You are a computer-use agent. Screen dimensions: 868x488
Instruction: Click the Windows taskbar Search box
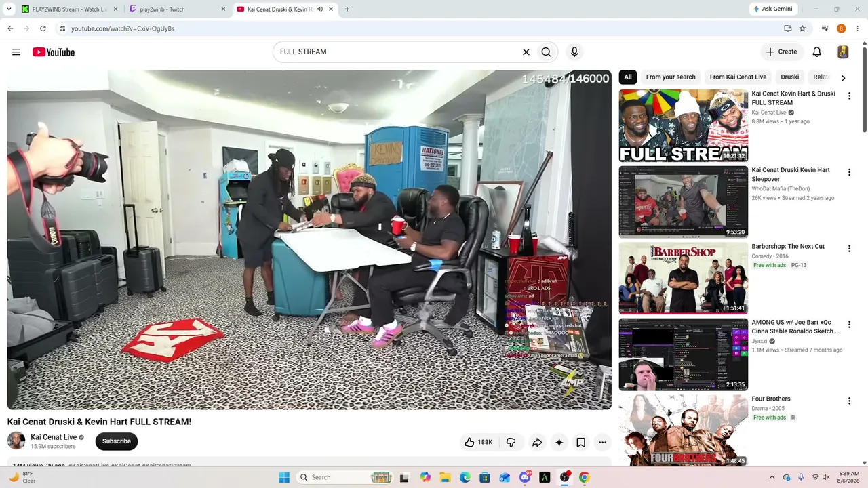pyautogui.click(x=346, y=477)
